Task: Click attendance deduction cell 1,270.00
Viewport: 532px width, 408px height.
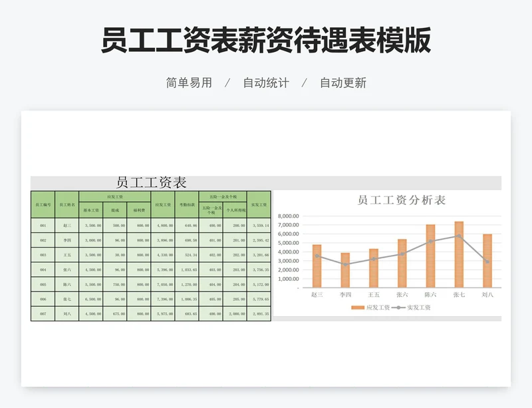Action: [187, 284]
